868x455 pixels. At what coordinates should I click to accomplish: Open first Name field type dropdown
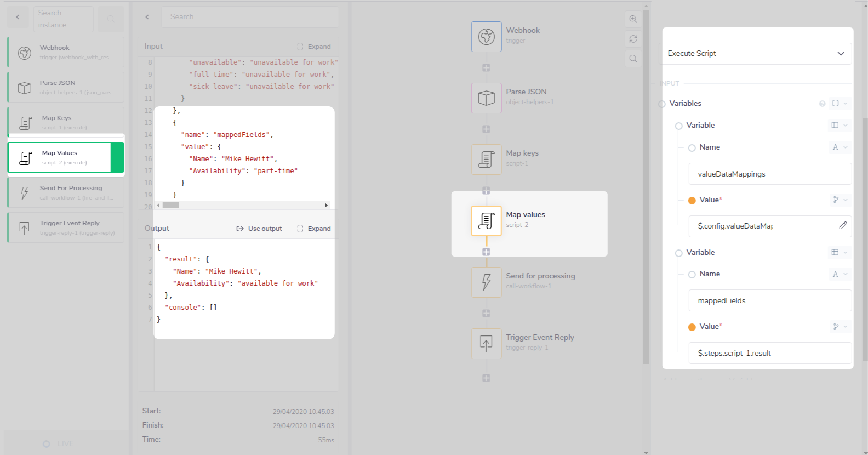[x=840, y=147]
